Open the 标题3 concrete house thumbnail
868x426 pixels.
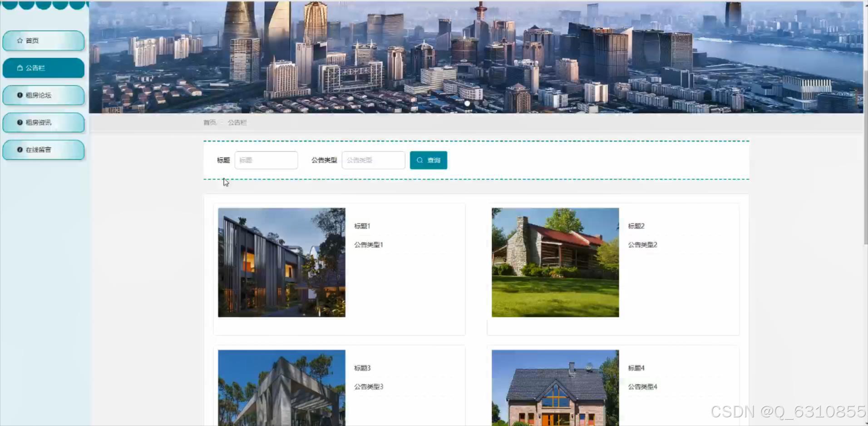coord(281,388)
